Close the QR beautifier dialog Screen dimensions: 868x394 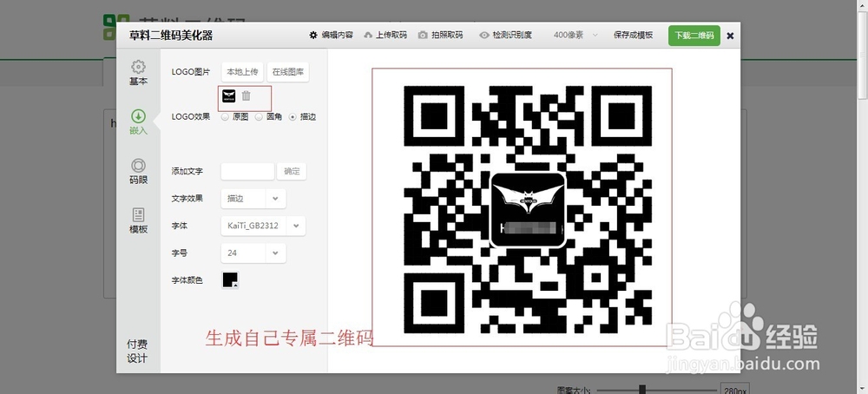point(730,36)
